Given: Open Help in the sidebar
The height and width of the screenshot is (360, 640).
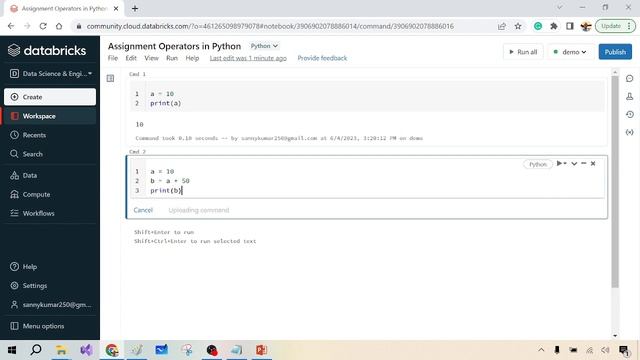Looking at the screenshot, I should 50,267.
